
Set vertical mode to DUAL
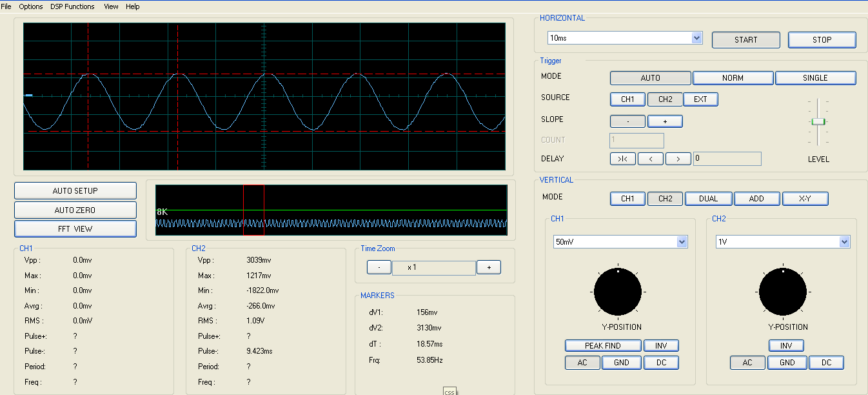pyautogui.click(x=709, y=199)
